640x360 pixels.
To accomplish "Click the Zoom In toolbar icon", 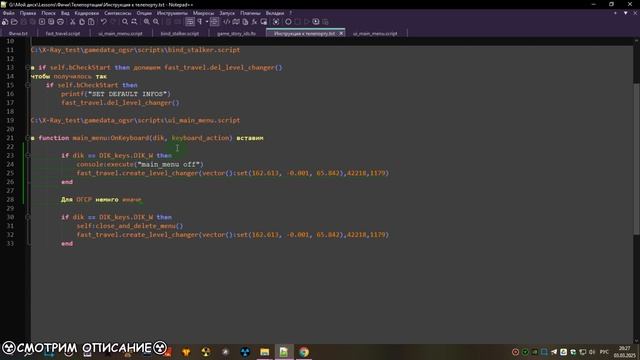I will click(147, 22).
